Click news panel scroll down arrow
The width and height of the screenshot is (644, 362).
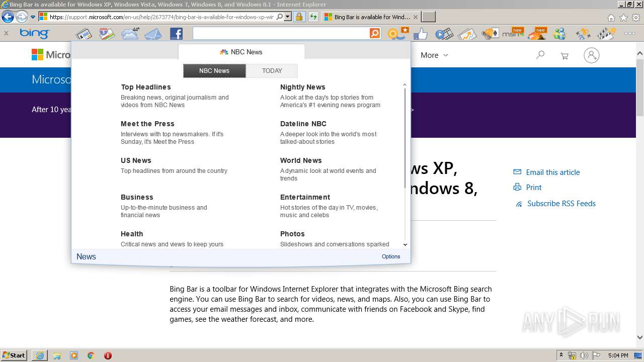coord(405,244)
